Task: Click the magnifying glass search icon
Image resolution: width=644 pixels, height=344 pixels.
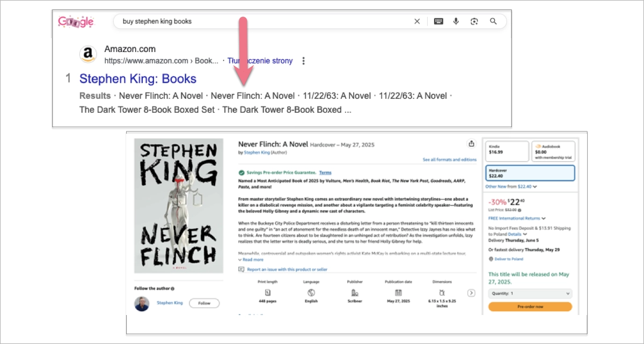Action: (493, 21)
